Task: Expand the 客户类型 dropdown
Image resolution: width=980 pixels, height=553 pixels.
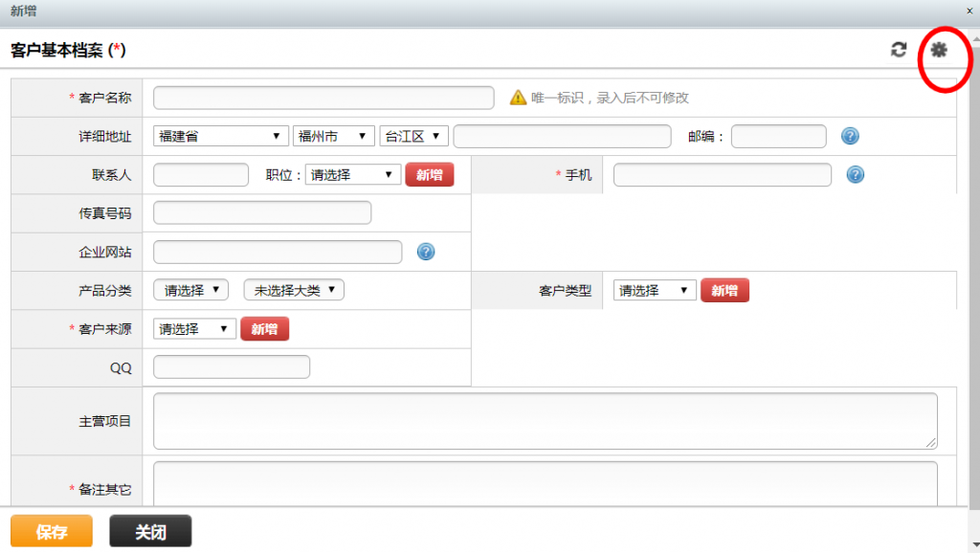Action: (655, 291)
